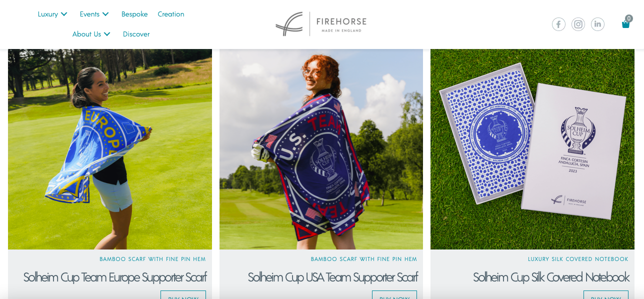The width and height of the screenshot is (644, 299).
Task: Open the LinkedIn social icon
Action: (x=597, y=24)
